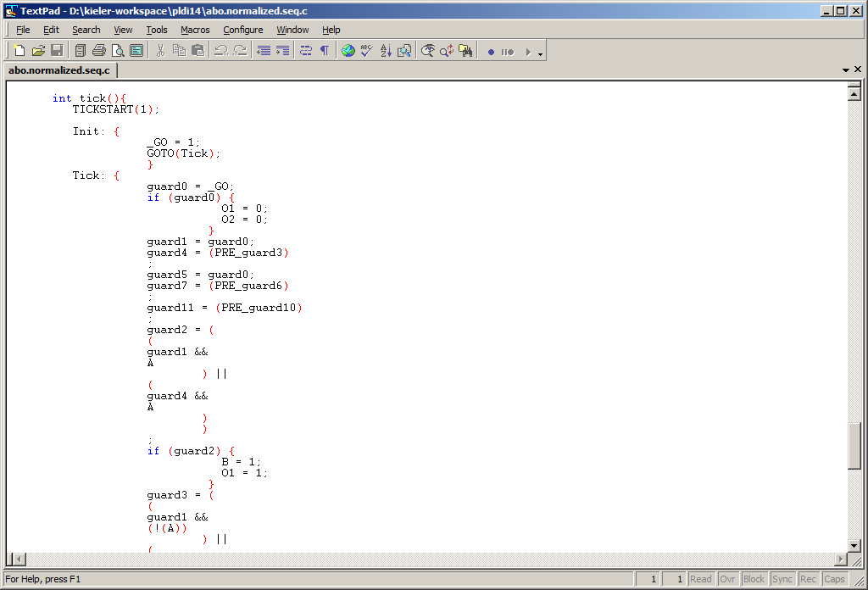Screen dimensions: 868x590
Task: Click the Open file folder icon
Action: click(x=38, y=51)
